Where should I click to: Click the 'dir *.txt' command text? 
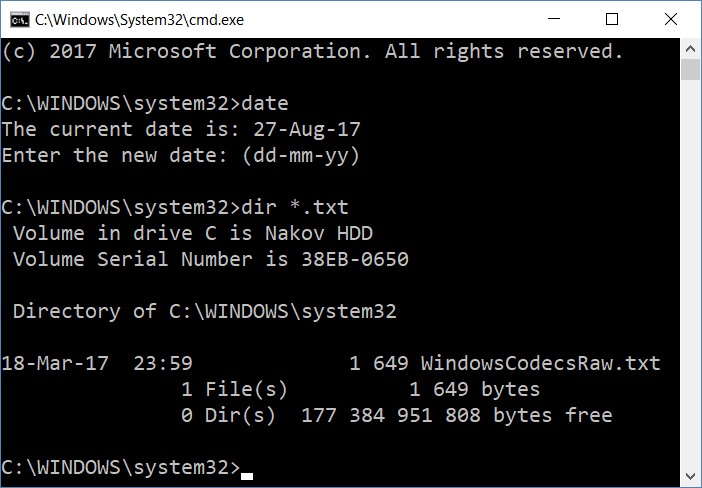point(295,207)
